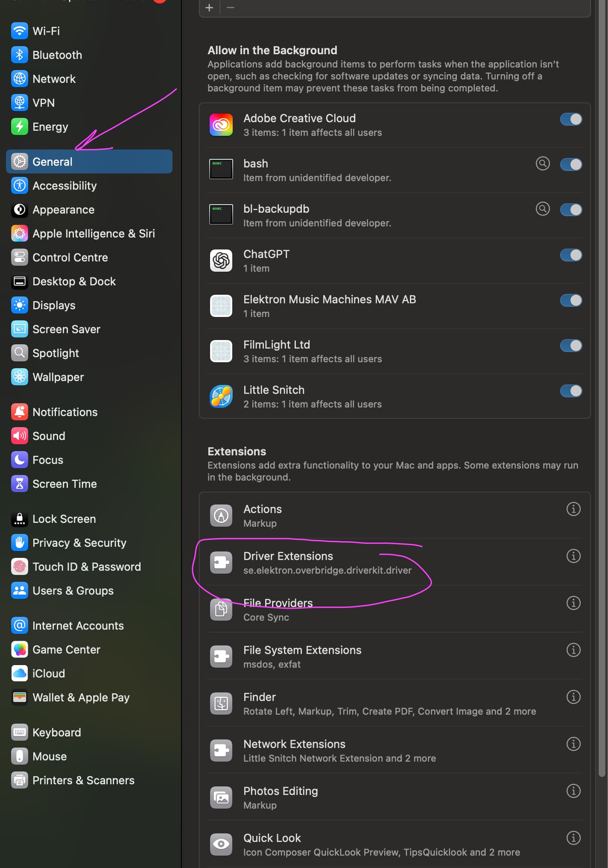Screen dimensions: 608x868
Task: Toggle Little Snitch background permission
Action: [571, 391]
